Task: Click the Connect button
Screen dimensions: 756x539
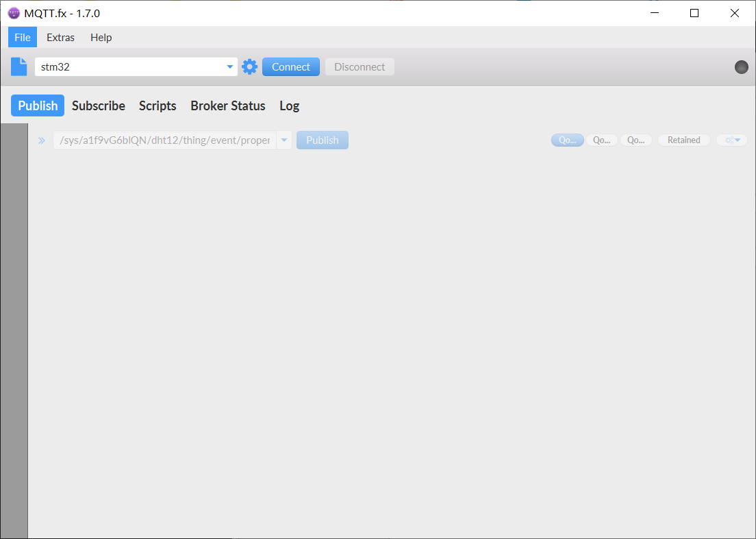Action: (291, 66)
